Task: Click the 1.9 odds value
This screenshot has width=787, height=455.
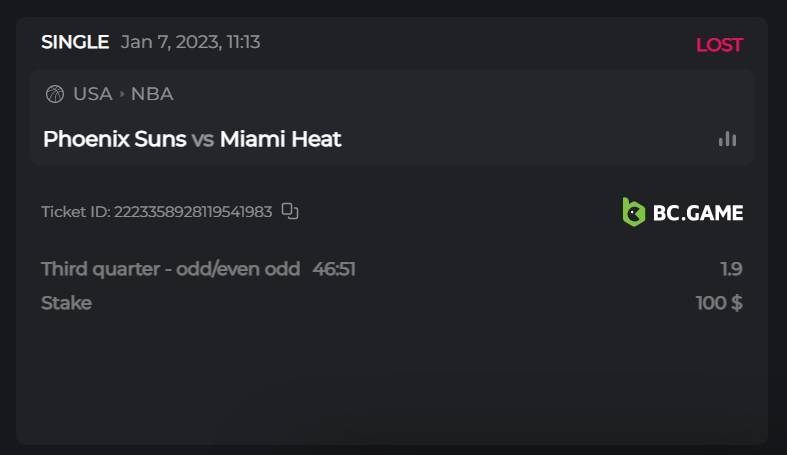Action: [731, 269]
